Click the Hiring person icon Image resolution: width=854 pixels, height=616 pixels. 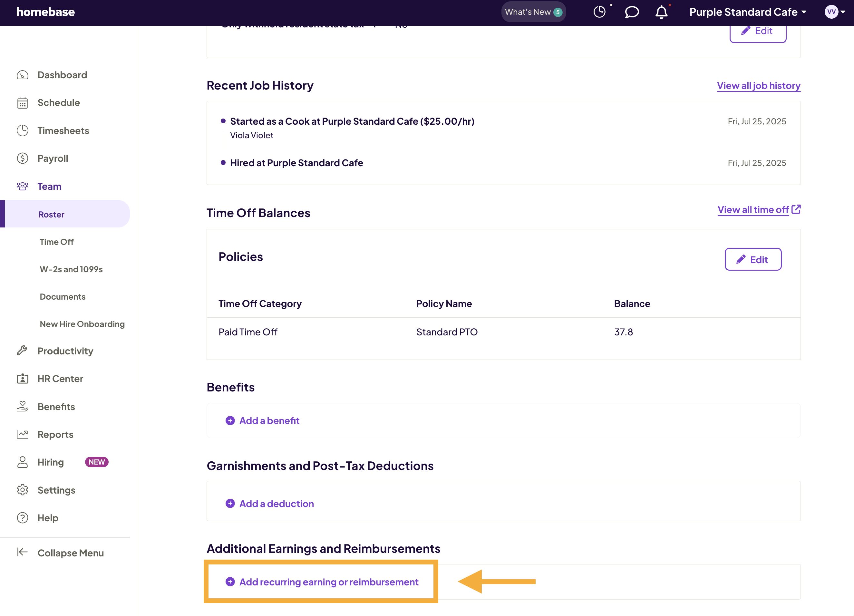(x=23, y=462)
